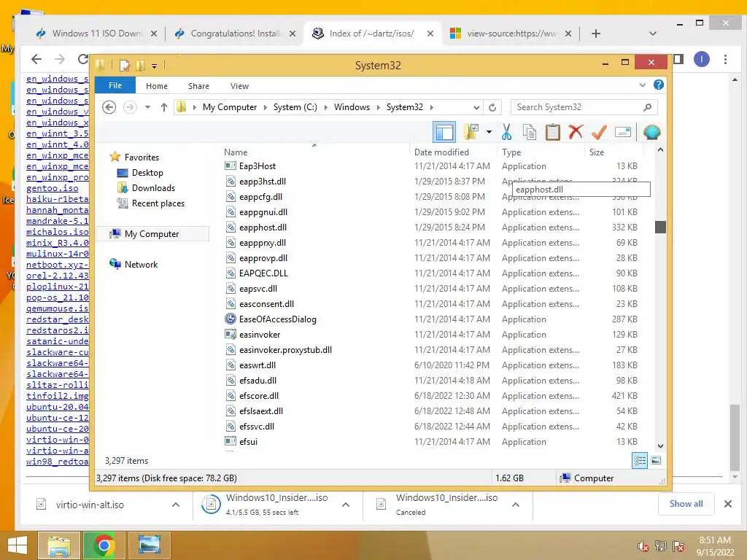Open the gentoo.iso link in browser
This screenshot has width=747, height=560.
click(x=53, y=188)
